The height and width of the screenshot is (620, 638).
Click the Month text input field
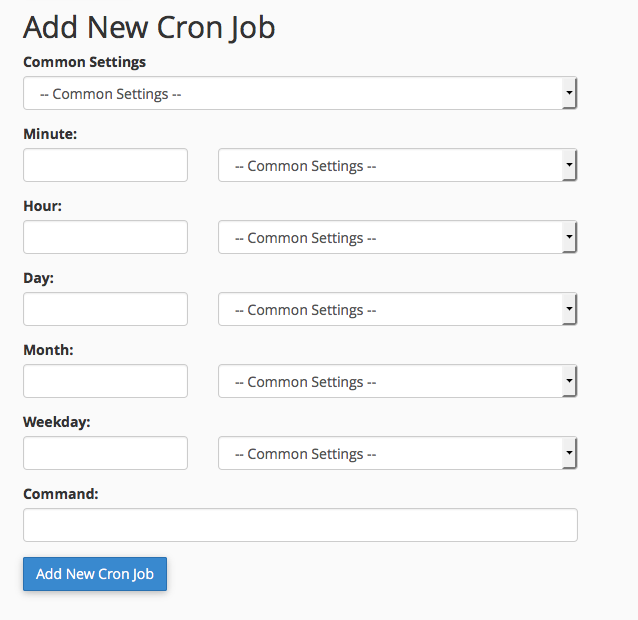pos(105,381)
